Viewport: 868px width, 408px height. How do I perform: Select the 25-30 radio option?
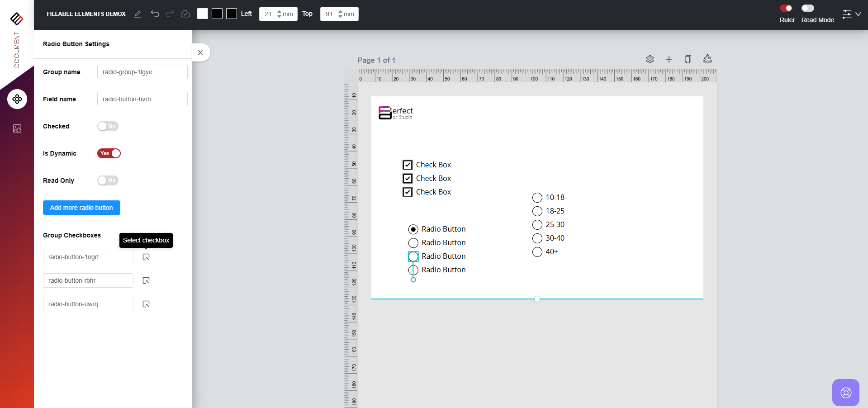tap(537, 225)
